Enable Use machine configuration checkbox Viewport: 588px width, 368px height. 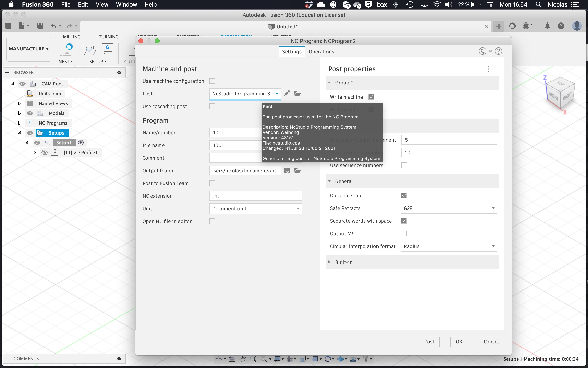[212, 81]
